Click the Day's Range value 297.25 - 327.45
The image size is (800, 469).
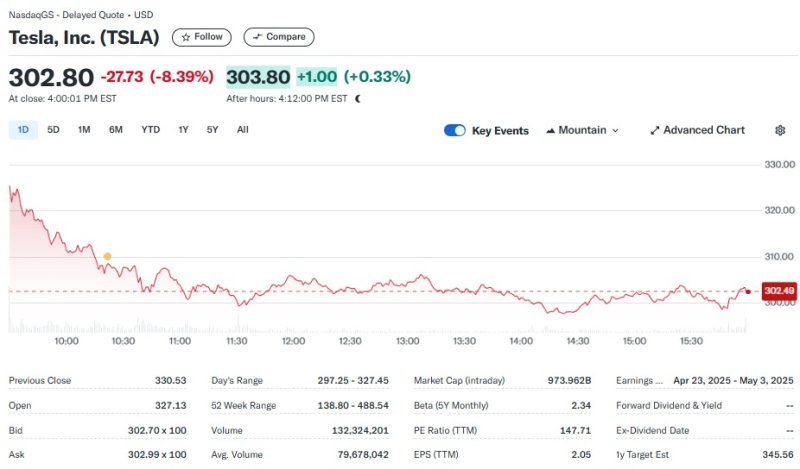point(353,380)
